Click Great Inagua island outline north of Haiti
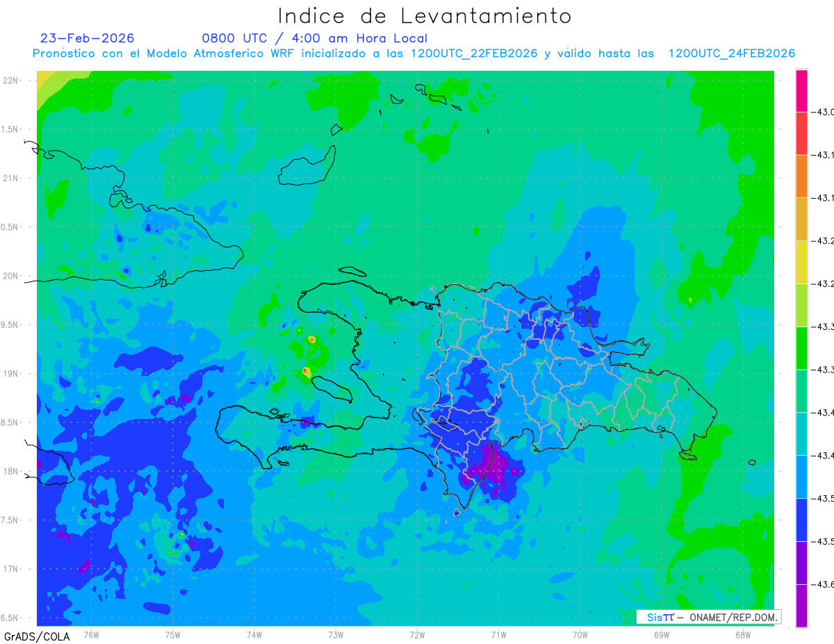This screenshot has height=644, width=834. pyautogui.click(x=309, y=167)
